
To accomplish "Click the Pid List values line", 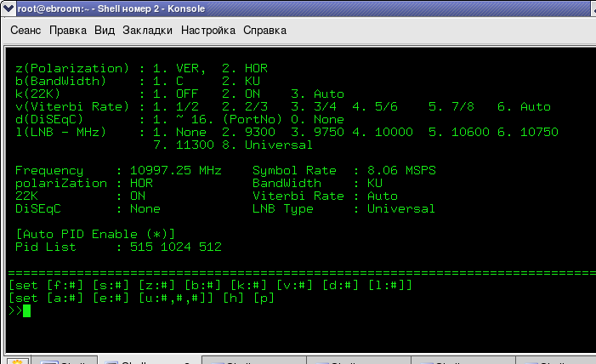I will [118, 247].
